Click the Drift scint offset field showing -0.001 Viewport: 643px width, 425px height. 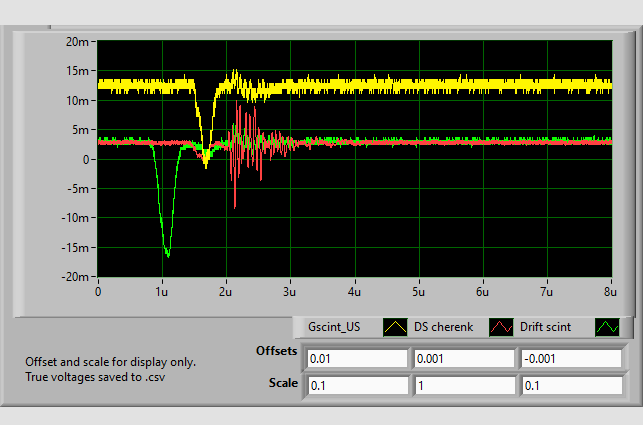(x=569, y=359)
